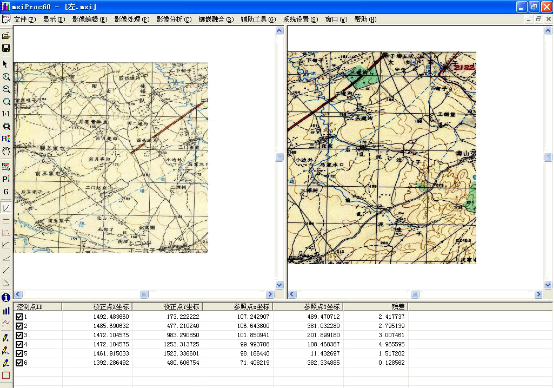
Task: Click the 参考点X坐标 column header
Action: [x=238, y=307]
